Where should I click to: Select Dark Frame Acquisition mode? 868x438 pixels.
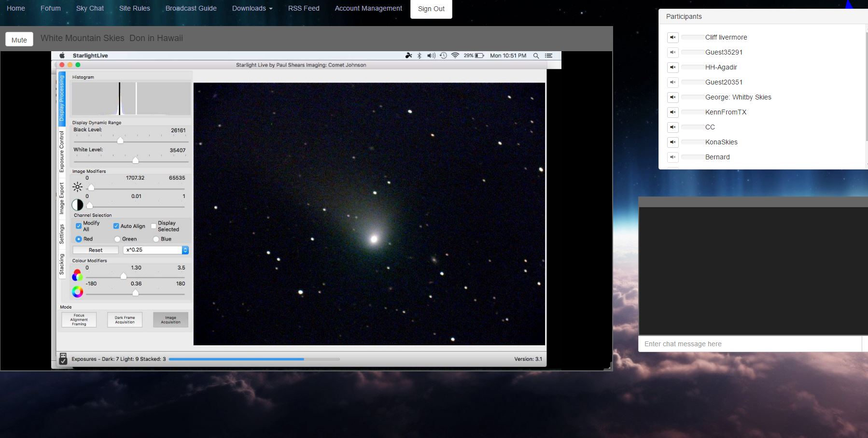click(x=125, y=320)
